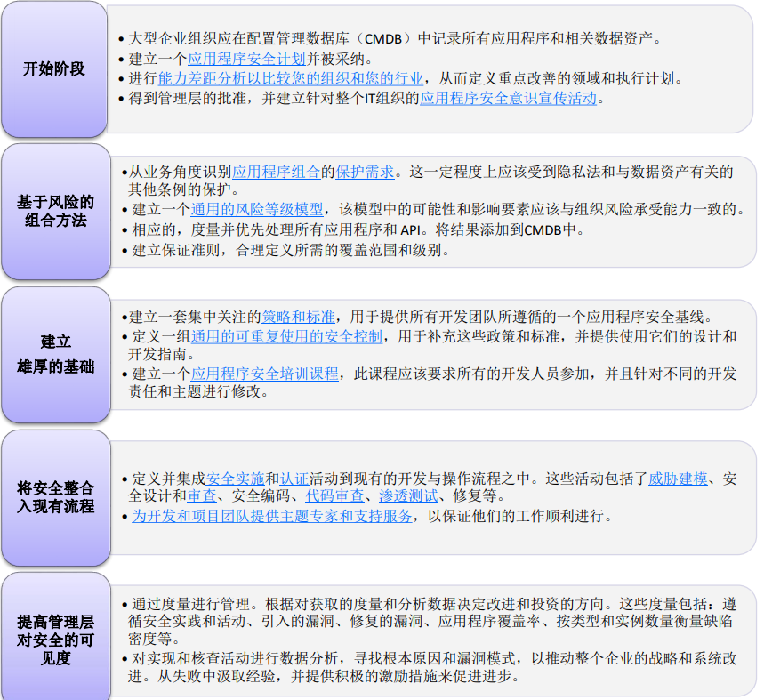Image resolution: width=764 pixels, height=700 pixels.
Task: Click the text 通过度量进行管理
Action: [191, 604]
